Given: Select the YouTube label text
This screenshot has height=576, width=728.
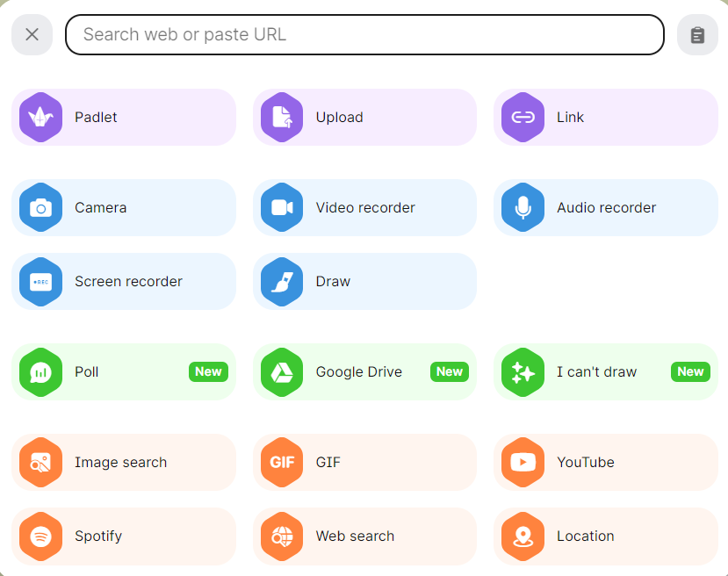Looking at the screenshot, I should 586,462.
